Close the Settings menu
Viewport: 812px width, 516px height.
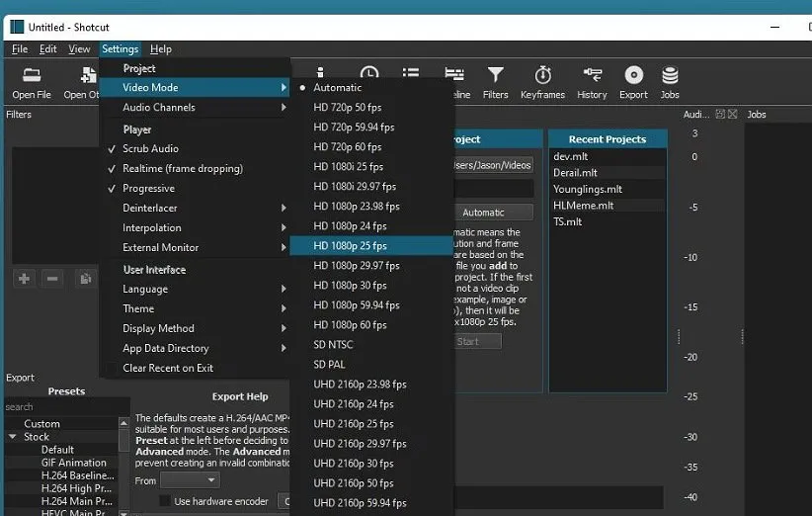pyautogui.click(x=121, y=49)
